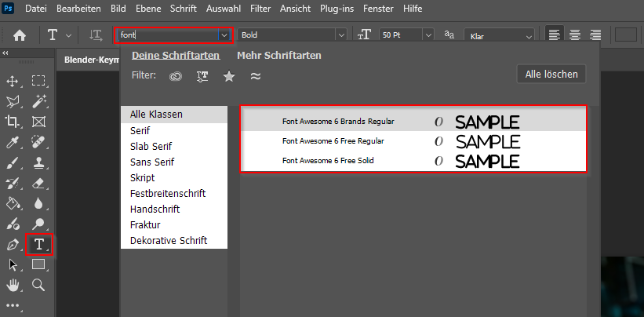Viewport: 644px width, 317px height.
Task: Select the Dodge tool
Action: click(38, 224)
